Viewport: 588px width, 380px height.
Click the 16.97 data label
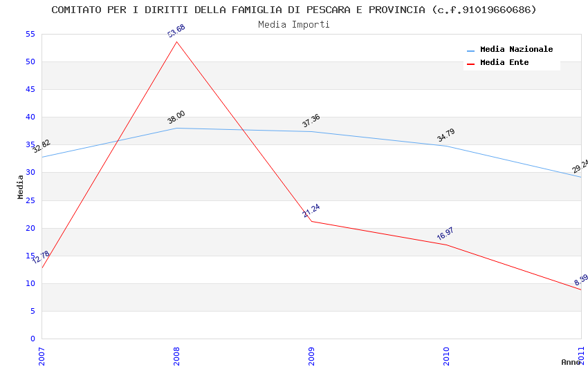click(445, 234)
